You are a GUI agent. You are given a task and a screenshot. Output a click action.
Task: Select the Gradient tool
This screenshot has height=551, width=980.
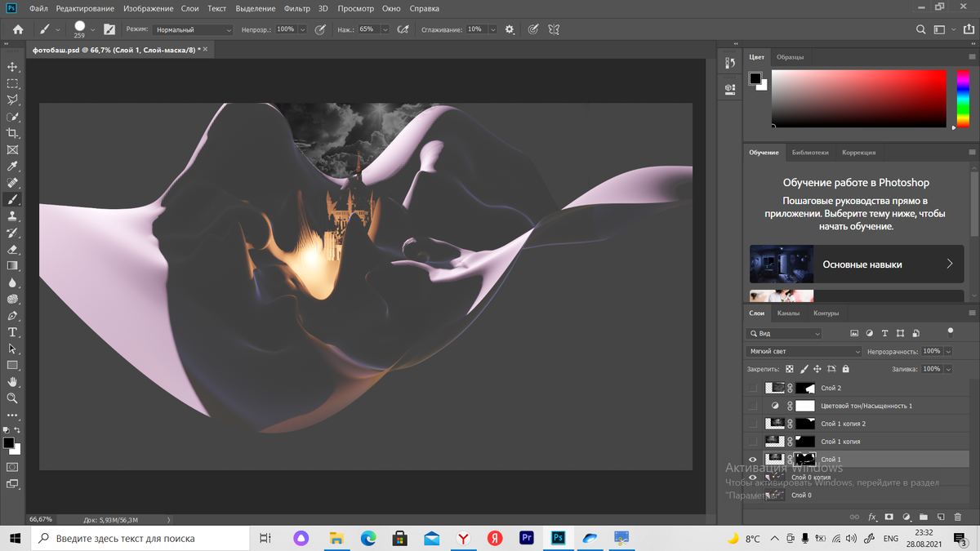coord(12,265)
